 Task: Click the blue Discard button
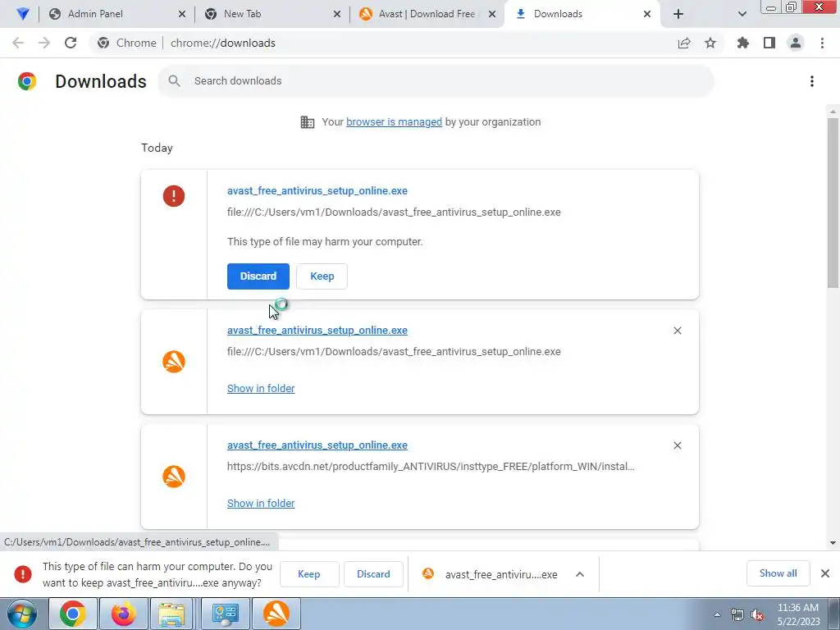point(258,276)
